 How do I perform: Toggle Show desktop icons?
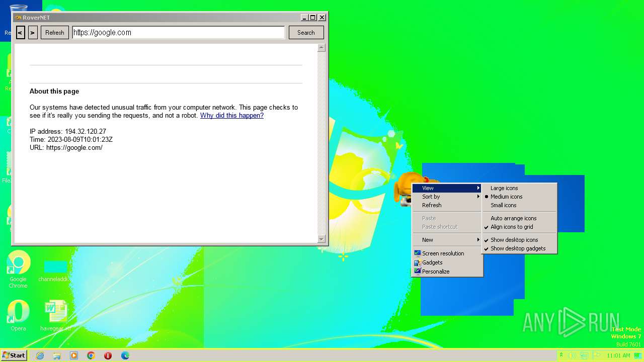(x=519, y=240)
